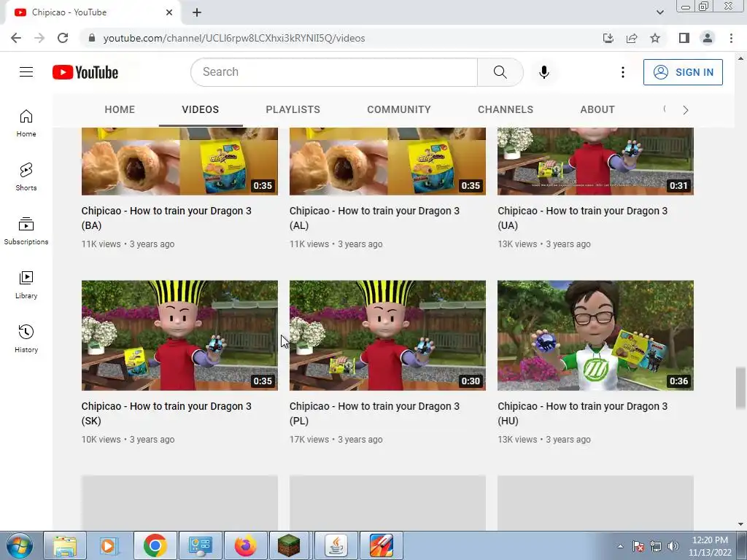Screen dimensions: 747x560
Task: Open Library in sidebar
Action: tap(26, 285)
